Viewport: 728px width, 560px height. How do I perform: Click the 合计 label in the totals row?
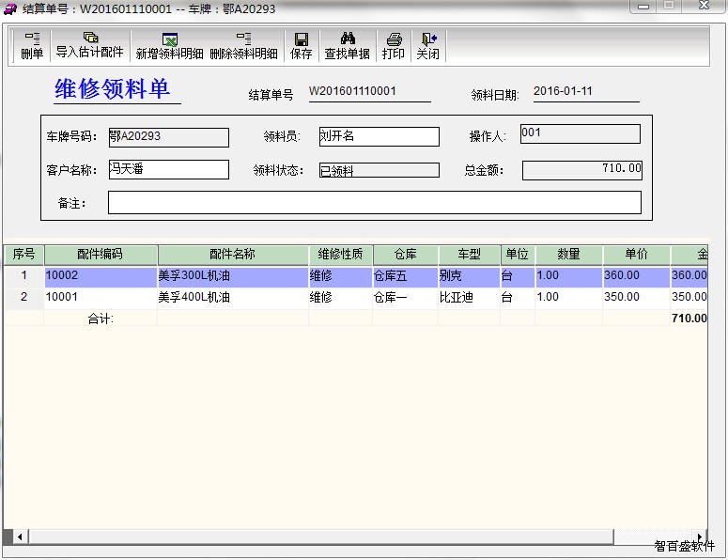(101, 319)
